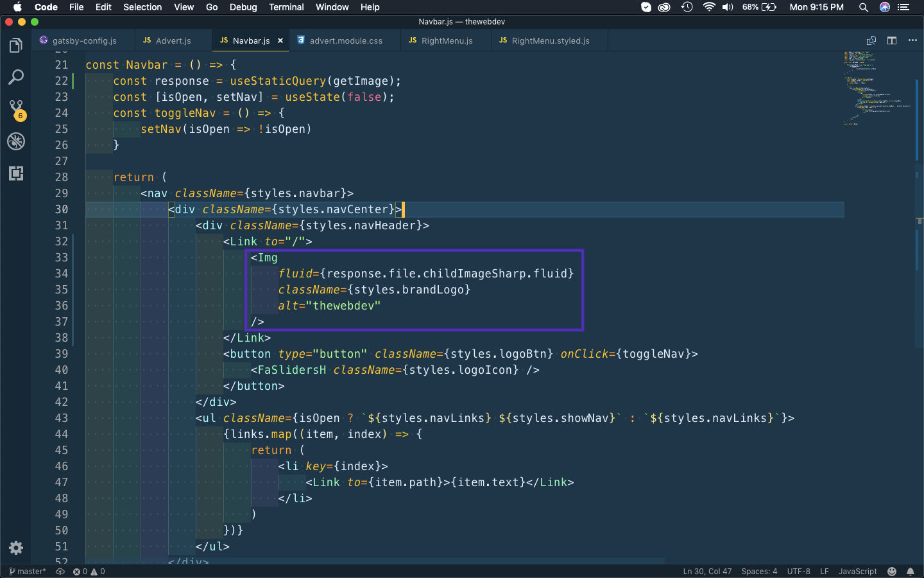Click the word useStaticQuery on line 22

point(278,81)
